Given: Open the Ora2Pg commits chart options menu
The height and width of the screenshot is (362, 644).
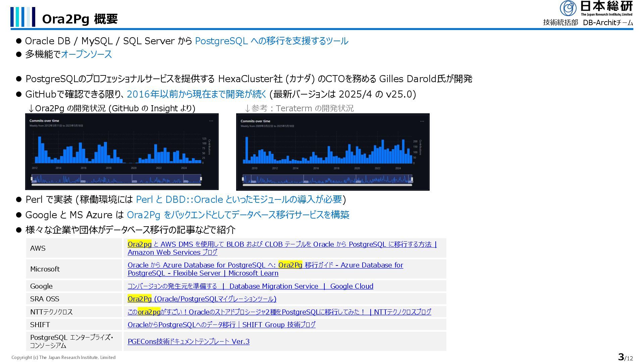Looking at the screenshot, I should (x=211, y=121).
